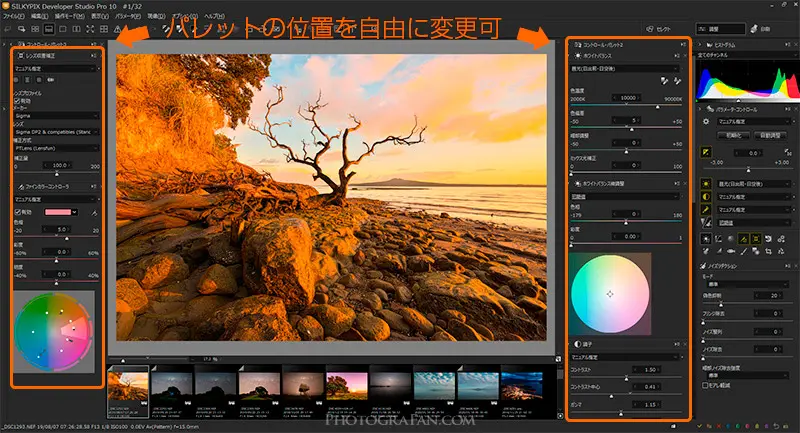
Task: Toggle the grid display toolbar icon
Action: coord(104,29)
